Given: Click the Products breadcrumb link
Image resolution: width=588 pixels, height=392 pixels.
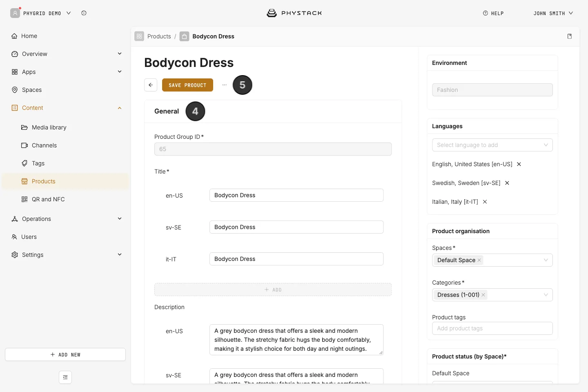Looking at the screenshot, I should 159,36.
